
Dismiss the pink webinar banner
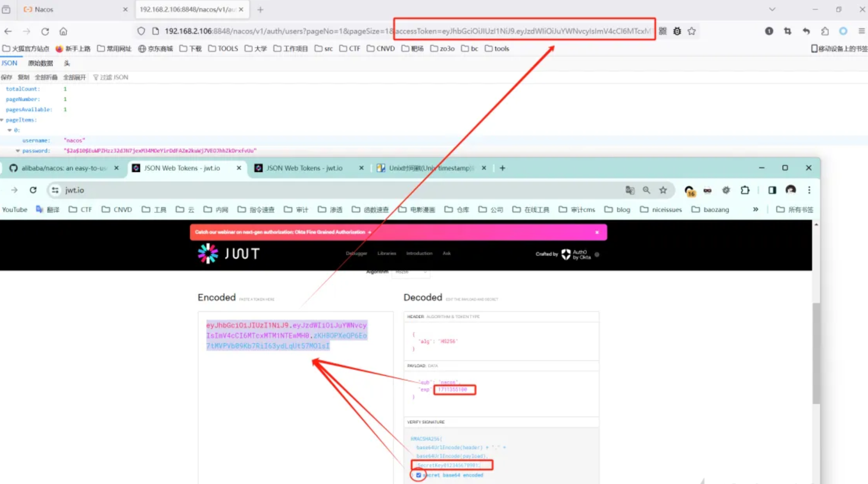tap(597, 232)
